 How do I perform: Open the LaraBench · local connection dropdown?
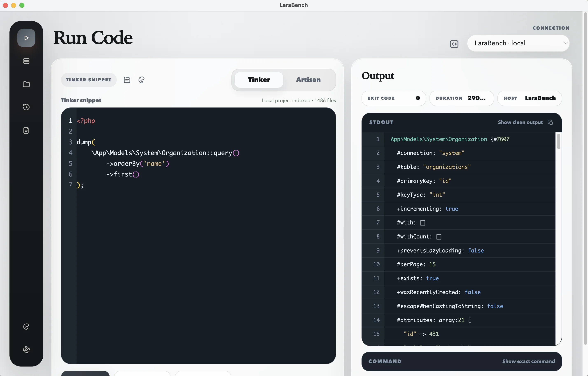[518, 43]
